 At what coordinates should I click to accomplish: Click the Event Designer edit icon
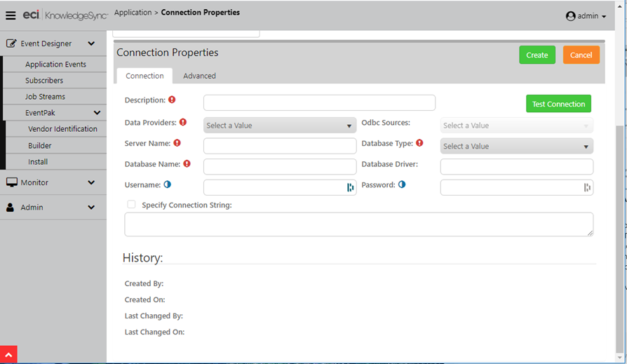11,43
